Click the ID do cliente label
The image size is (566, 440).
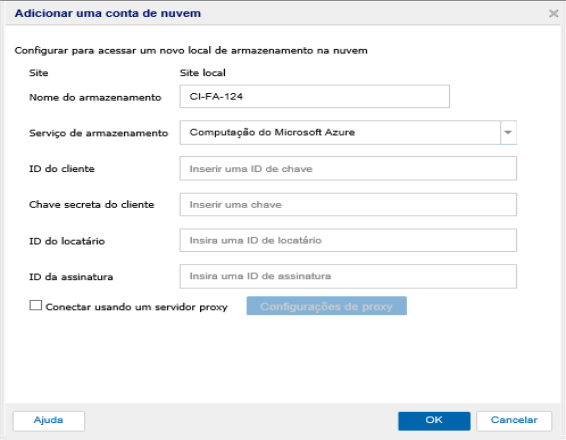coord(62,169)
